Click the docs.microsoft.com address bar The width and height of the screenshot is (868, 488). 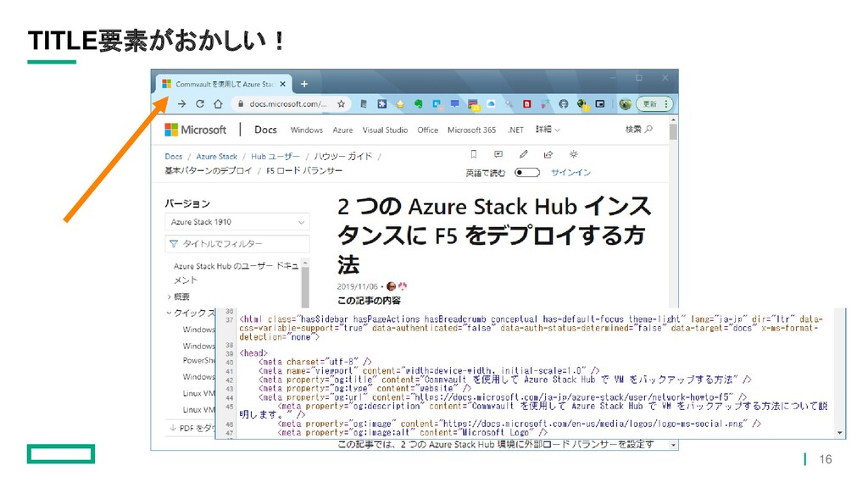(292, 103)
